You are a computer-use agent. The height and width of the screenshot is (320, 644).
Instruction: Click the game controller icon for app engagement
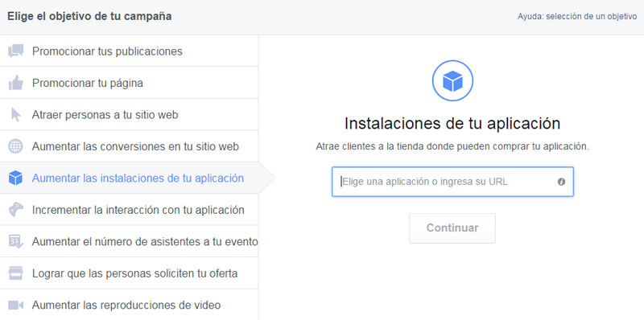15,210
